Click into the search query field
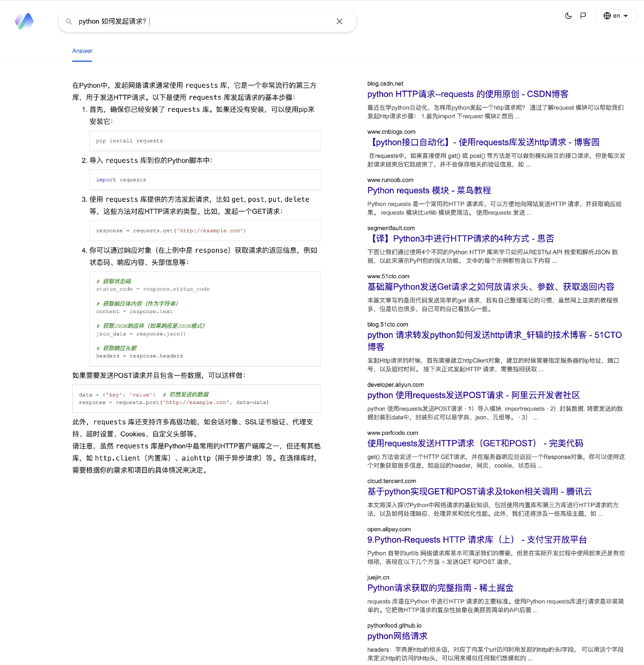 point(204,21)
